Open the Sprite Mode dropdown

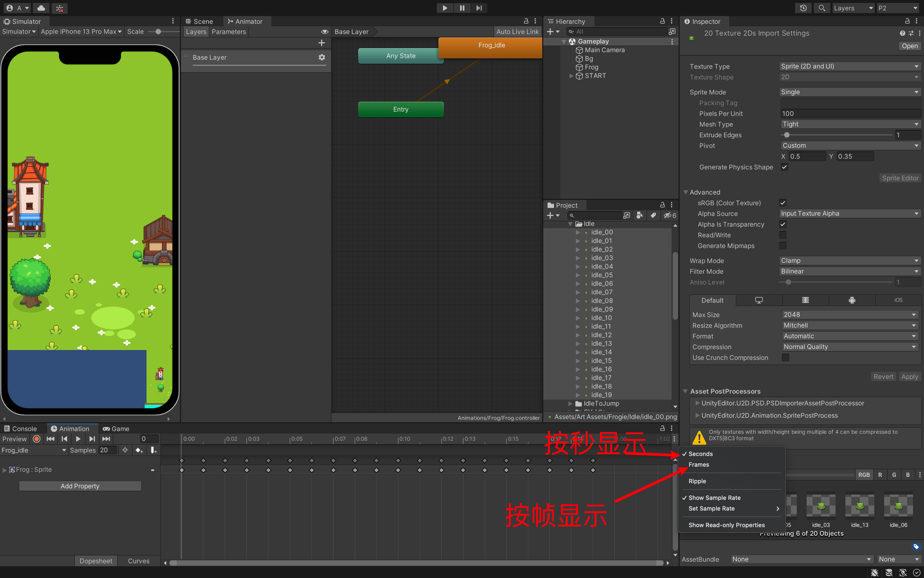850,92
